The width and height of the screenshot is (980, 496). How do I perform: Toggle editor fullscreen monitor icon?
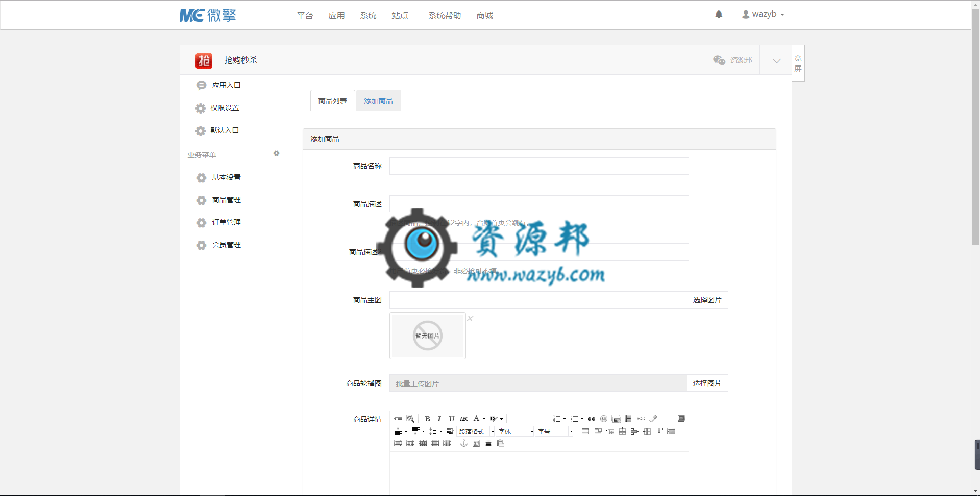(x=681, y=419)
